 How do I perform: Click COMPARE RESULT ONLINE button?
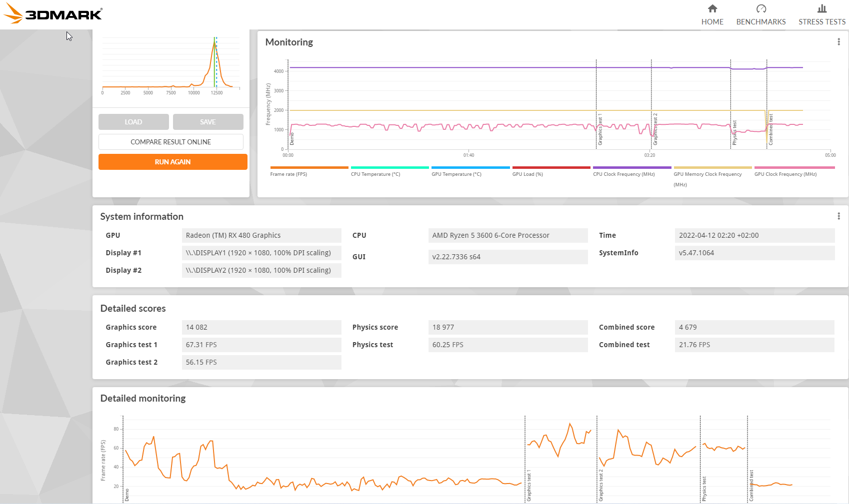pos(171,142)
